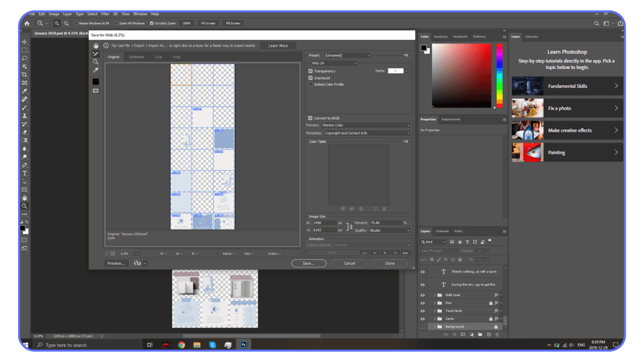Open File Explorer from the taskbar
Viewport: 644px width, 362px height.
197,345
